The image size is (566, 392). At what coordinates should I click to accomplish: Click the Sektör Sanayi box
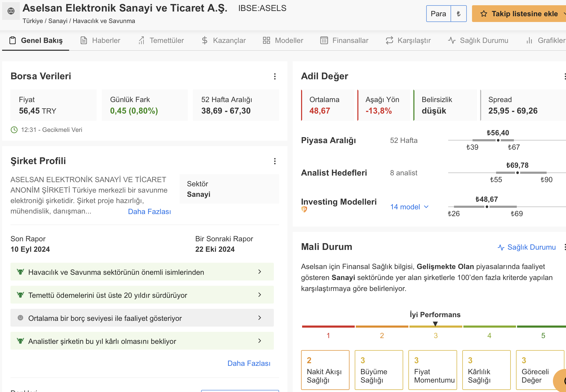click(x=229, y=189)
